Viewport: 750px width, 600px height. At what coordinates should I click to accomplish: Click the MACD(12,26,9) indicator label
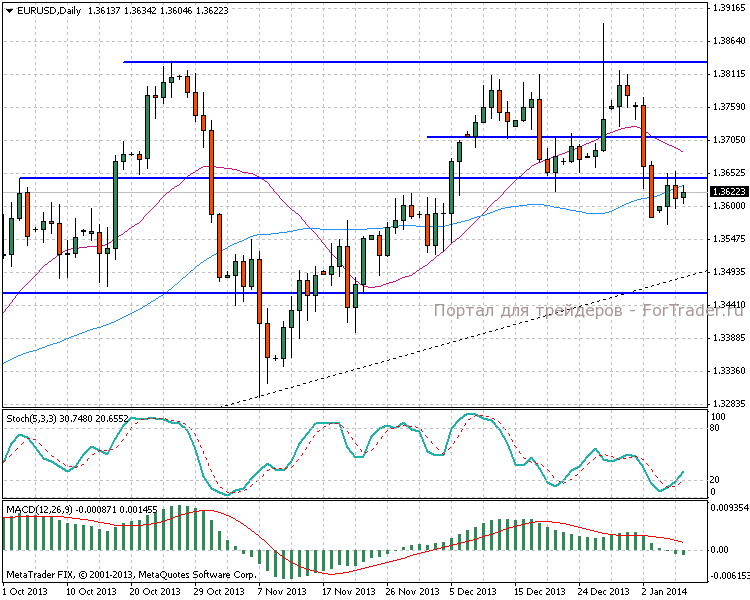[x=39, y=510]
